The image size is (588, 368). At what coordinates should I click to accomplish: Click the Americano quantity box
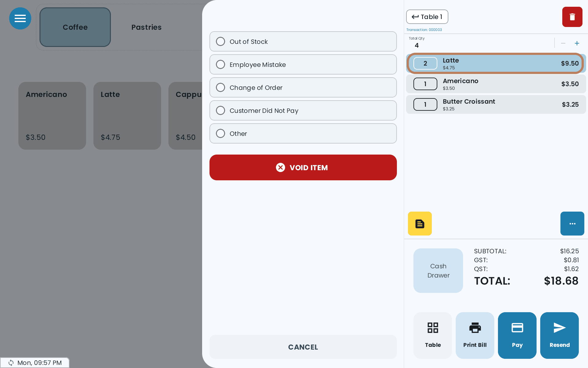(425, 84)
